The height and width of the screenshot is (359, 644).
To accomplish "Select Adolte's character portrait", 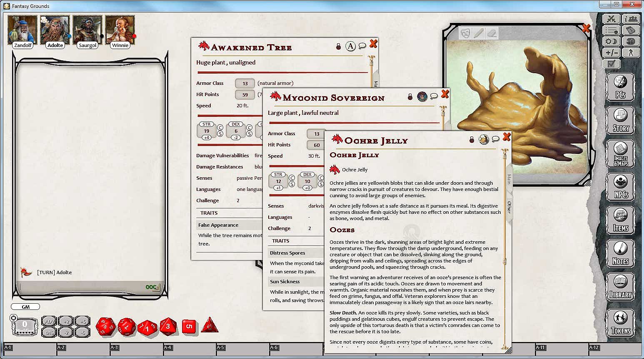I will [x=55, y=29].
